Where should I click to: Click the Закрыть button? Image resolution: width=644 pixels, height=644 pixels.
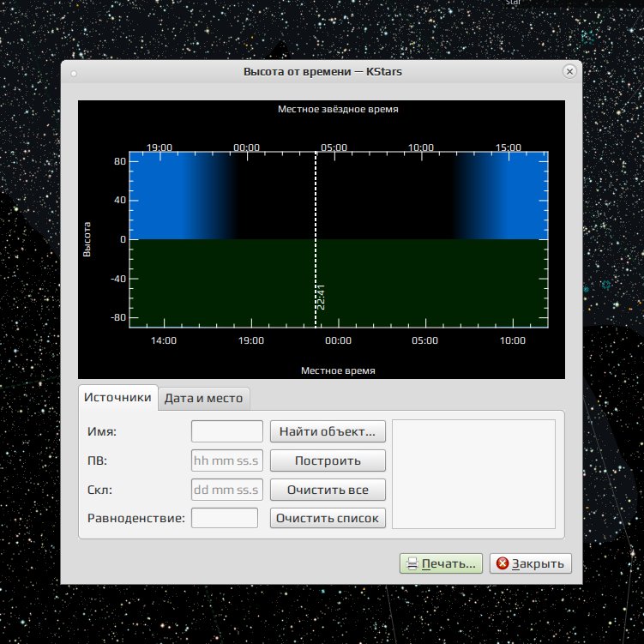pos(531,563)
